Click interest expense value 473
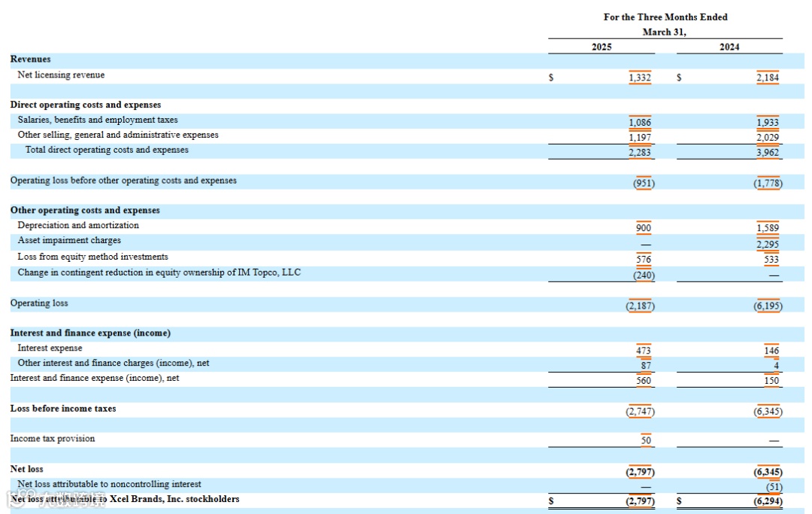Viewport: 812px width, 514px height. [644, 351]
